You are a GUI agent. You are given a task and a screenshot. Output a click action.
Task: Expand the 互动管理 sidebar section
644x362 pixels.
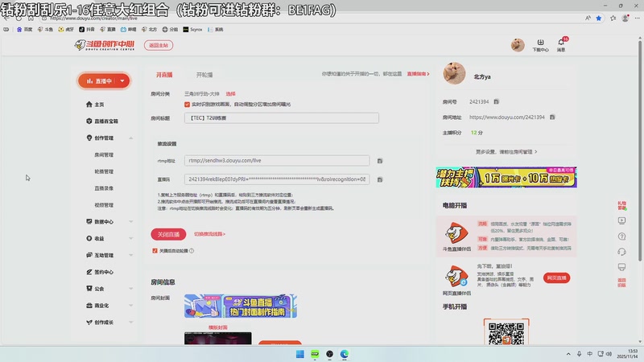tap(131, 255)
